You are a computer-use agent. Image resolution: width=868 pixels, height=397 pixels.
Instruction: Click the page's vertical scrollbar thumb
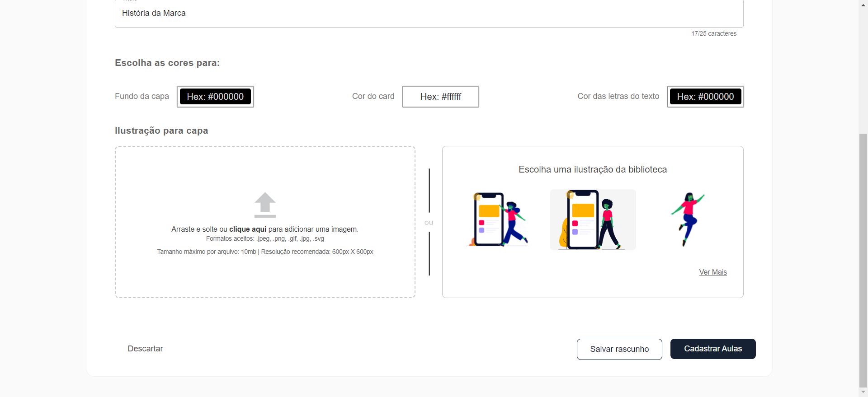click(x=863, y=260)
